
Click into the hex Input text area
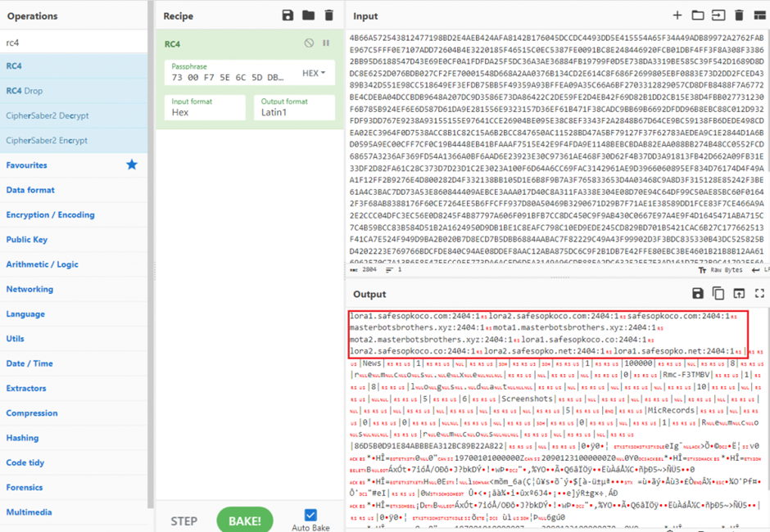click(557, 147)
